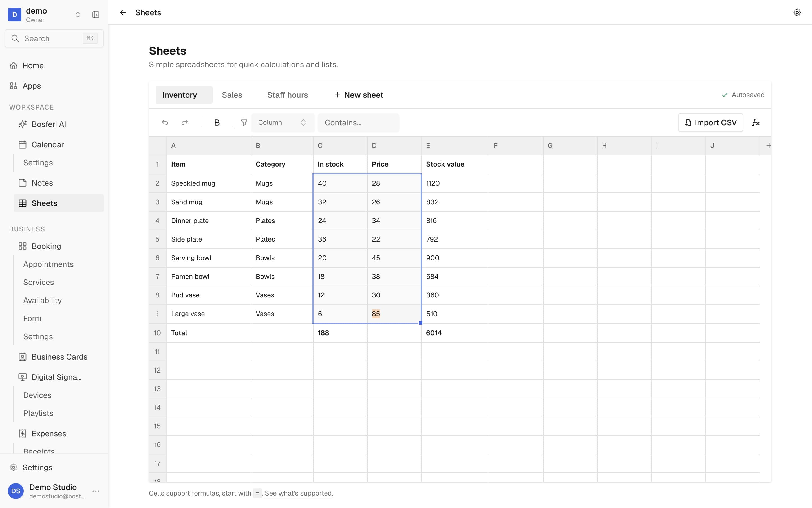Screen dimensions: 812x508
Task: Click the Import CSV button
Action: tap(710, 123)
